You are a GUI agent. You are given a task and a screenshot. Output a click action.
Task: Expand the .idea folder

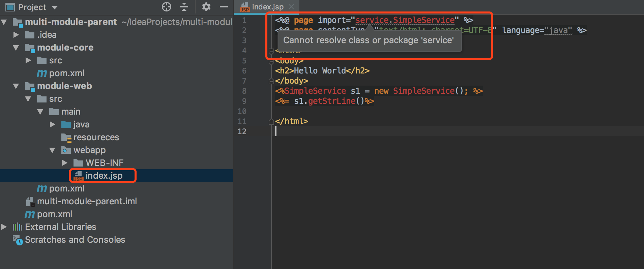click(16, 35)
